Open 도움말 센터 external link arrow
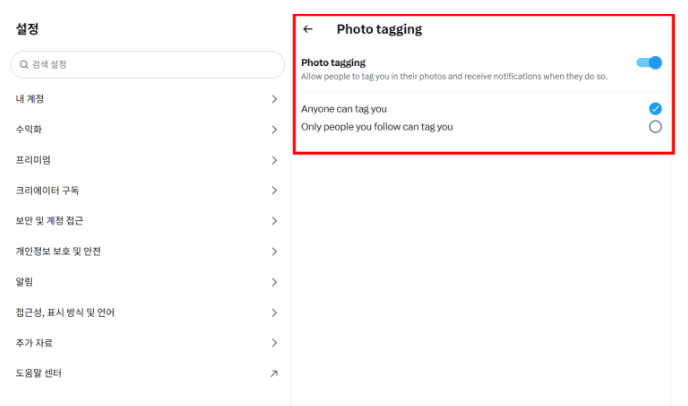 [274, 374]
